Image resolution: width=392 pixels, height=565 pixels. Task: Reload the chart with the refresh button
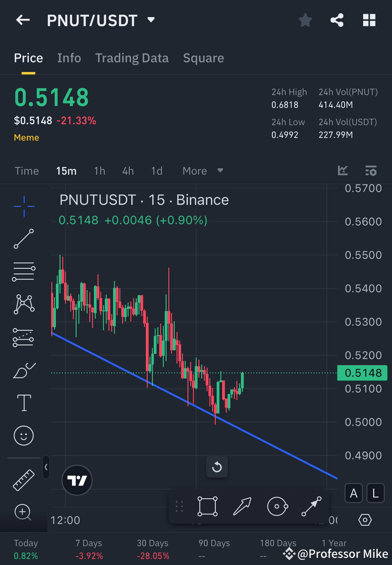pyautogui.click(x=217, y=467)
